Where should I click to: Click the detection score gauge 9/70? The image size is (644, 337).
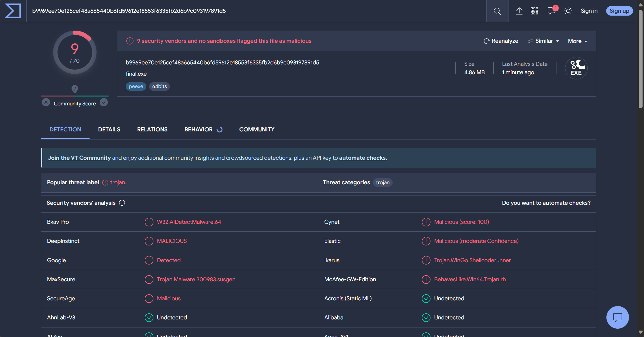click(x=75, y=52)
